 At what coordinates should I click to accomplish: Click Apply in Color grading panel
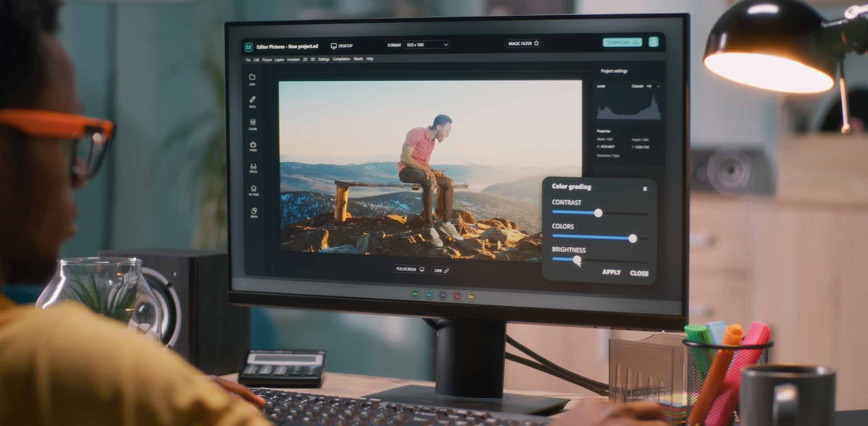pyautogui.click(x=611, y=272)
